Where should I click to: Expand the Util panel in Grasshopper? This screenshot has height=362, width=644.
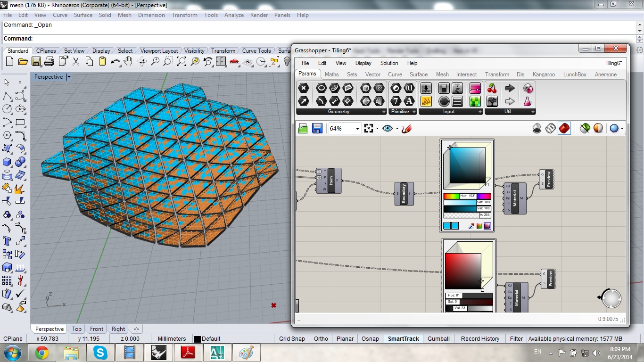pyautogui.click(x=533, y=112)
